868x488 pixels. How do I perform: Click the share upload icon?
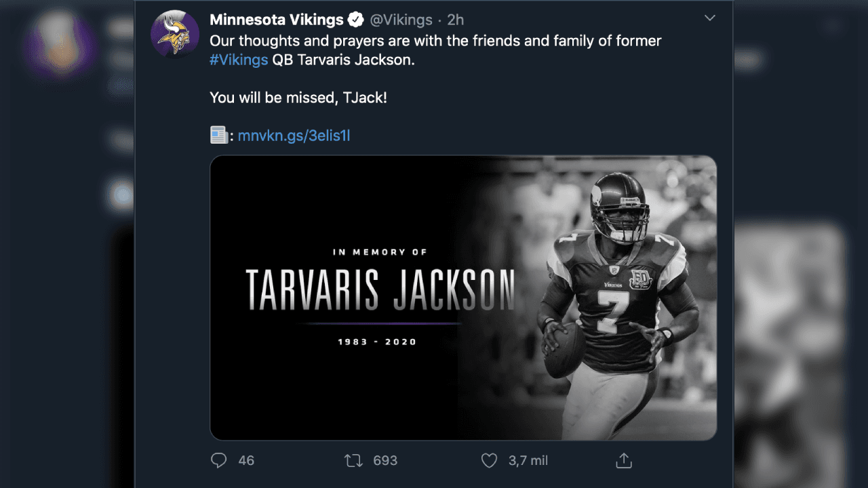click(x=624, y=461)
